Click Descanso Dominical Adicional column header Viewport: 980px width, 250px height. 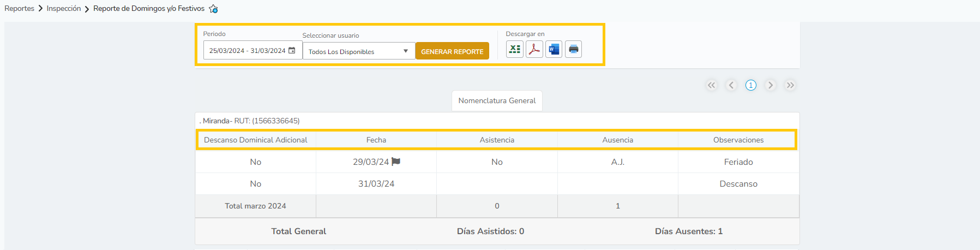[255, 140]
